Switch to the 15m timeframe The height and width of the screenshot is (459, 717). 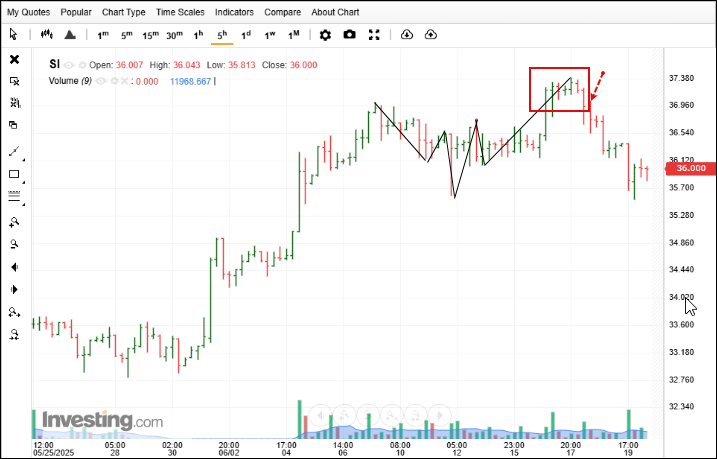pos(150,35)
